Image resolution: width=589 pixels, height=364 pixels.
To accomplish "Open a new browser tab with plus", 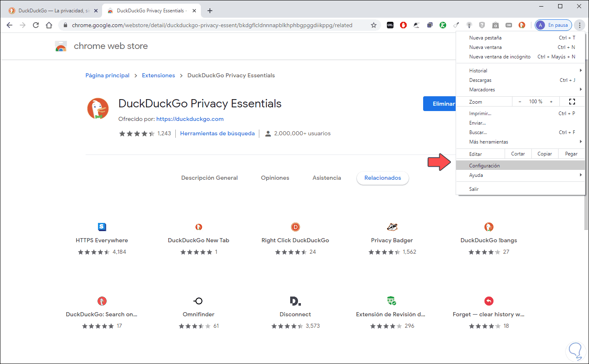I will pos(210,11).
